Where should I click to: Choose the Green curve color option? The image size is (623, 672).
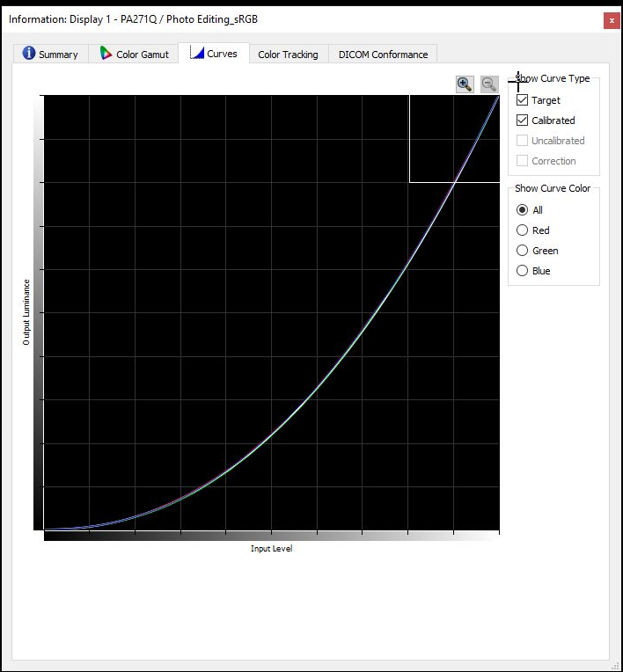[522, 251]
